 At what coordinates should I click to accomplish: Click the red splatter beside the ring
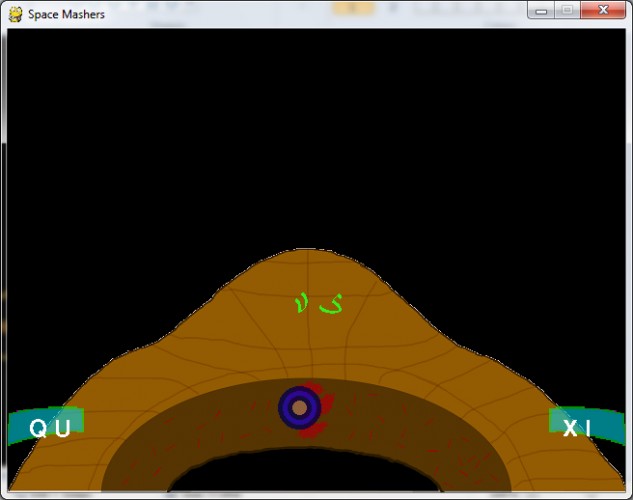point(323,410)
